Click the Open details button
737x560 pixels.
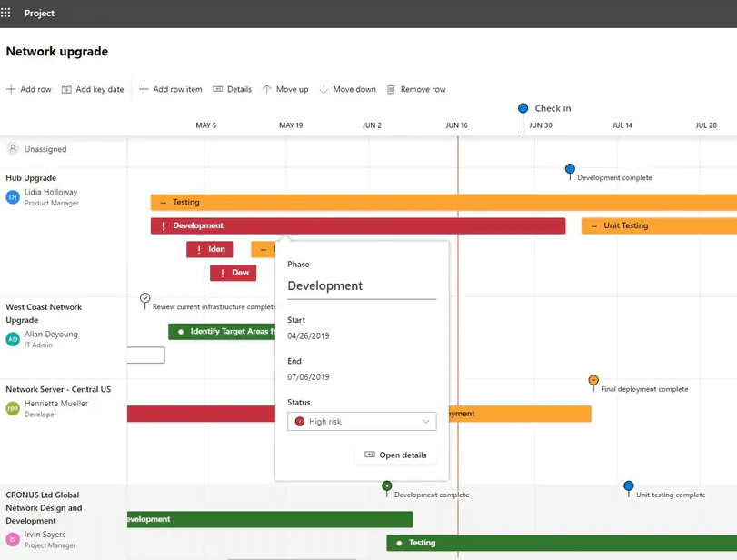[395, 455]
